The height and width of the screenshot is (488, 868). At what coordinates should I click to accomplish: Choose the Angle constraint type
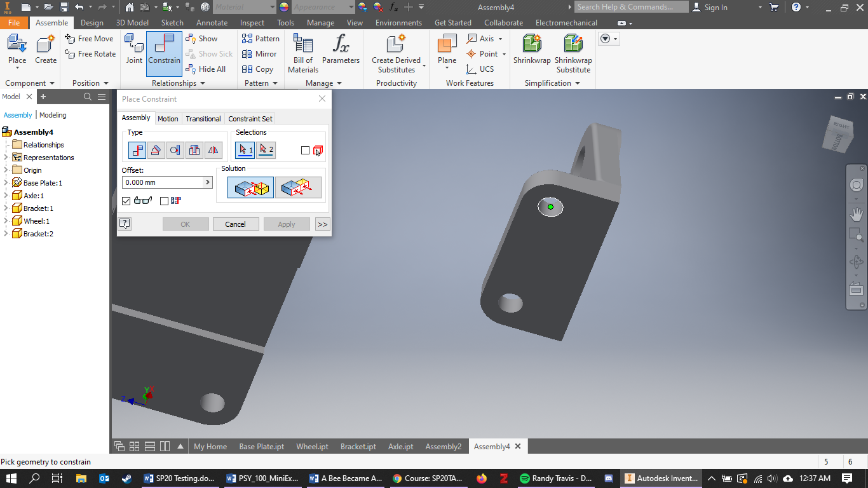point(156,150)
